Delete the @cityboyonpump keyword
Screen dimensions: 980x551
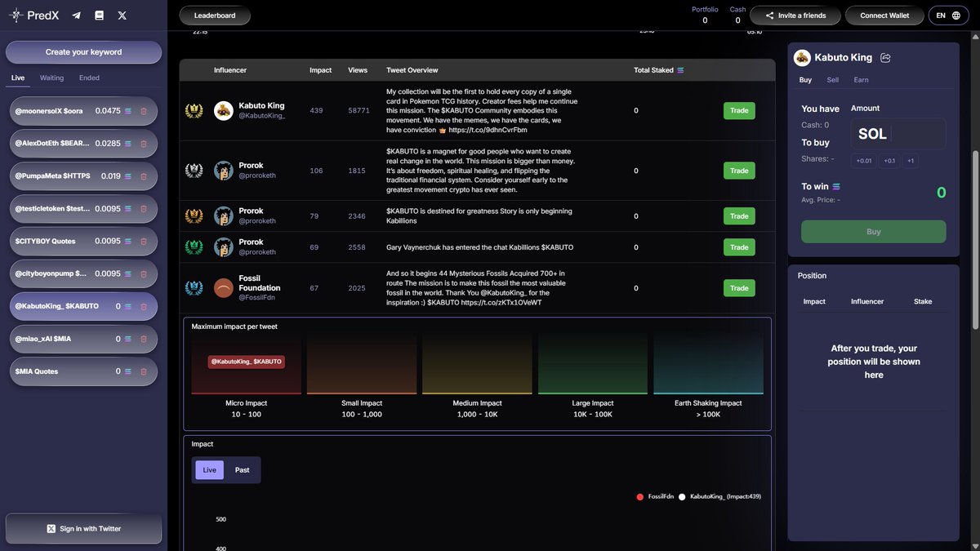144,274
